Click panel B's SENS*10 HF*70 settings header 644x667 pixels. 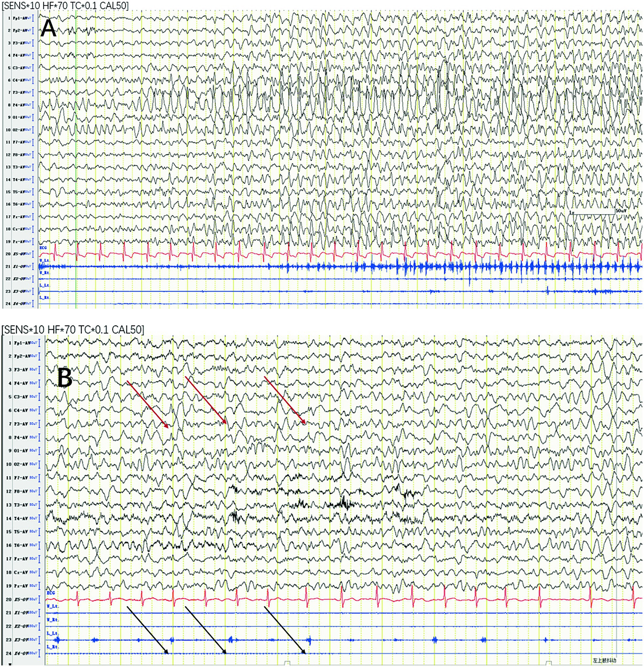click(73, 329)
